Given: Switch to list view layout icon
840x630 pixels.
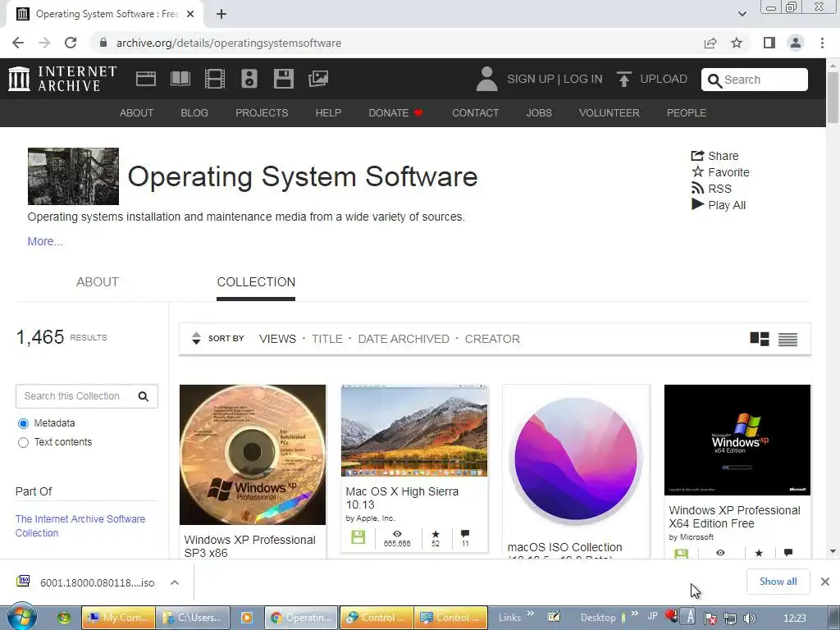Looking at the screenshot, I should (787, 339).
